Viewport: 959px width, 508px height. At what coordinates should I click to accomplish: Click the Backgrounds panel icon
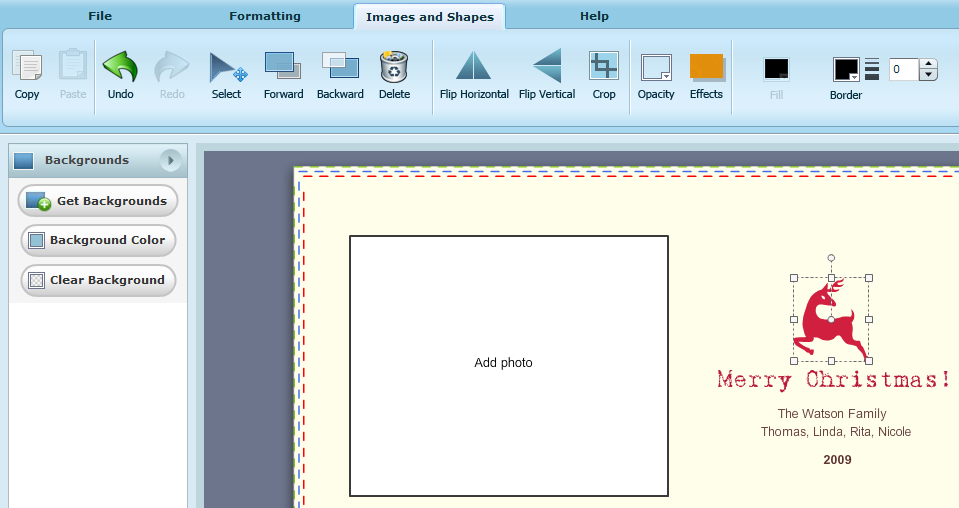pyautogui.click(x=23, y=161)
